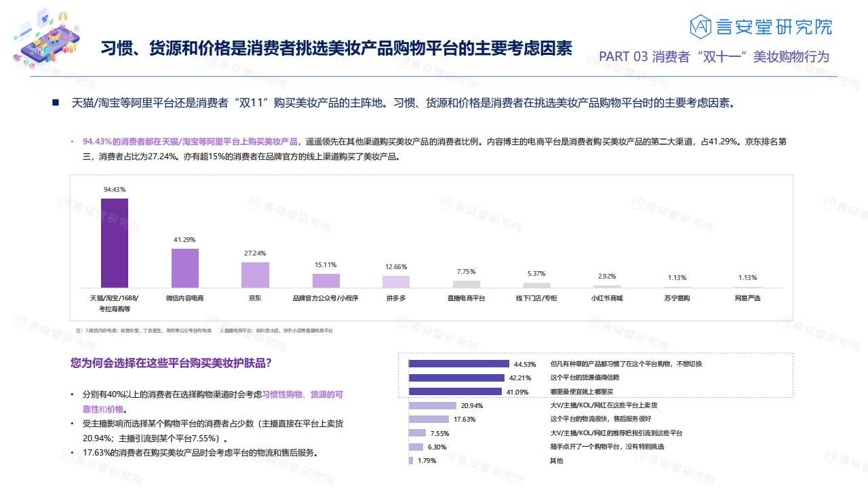Click the 1.79% percentage text

click(427, 461)
